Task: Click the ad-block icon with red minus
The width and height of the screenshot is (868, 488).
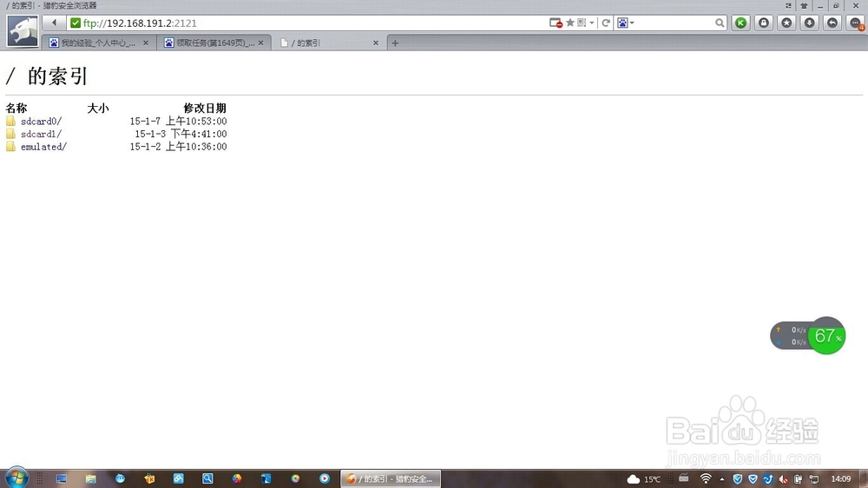Action: click(x=556, y=23)
